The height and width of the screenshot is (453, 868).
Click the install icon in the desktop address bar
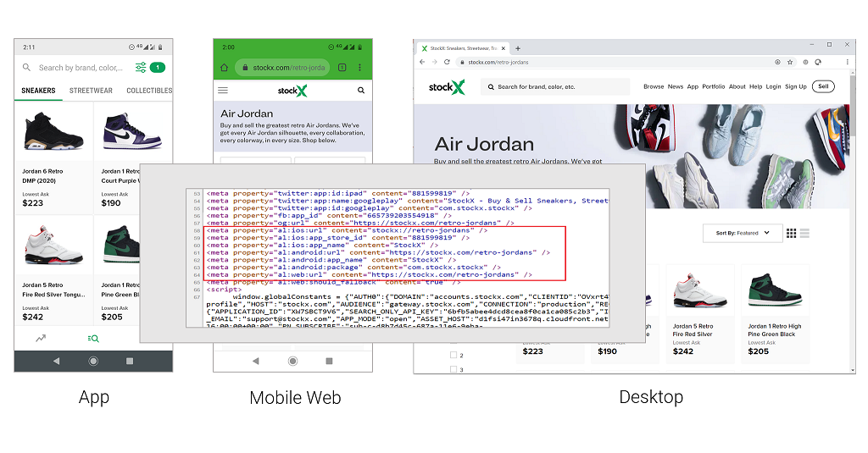click(x=777, y=62)
